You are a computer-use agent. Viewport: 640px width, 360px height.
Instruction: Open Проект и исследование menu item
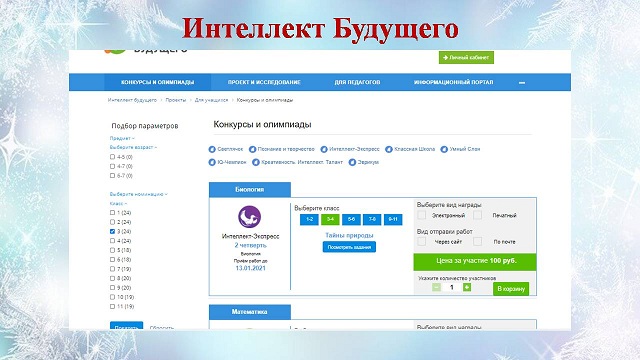click(264, 82)
